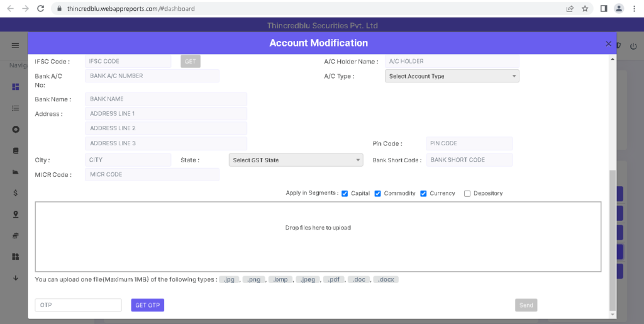
Task: Click the .bmp file type tag
Action: coord(280,280)
